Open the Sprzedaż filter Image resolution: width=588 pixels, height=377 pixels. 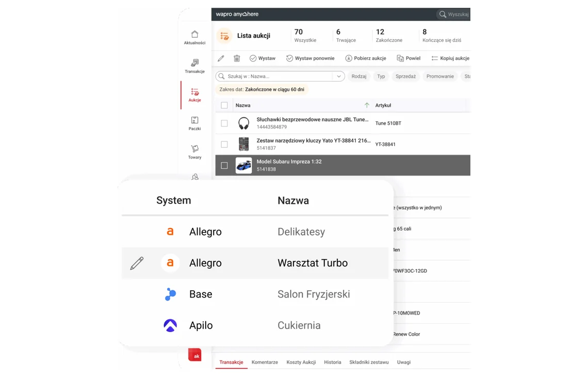pos(406,76)
